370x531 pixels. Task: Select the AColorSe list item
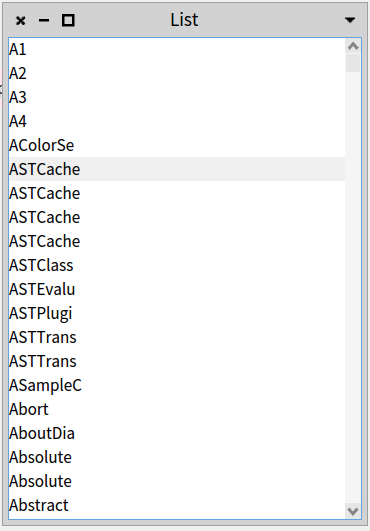(x=177, y=145)
